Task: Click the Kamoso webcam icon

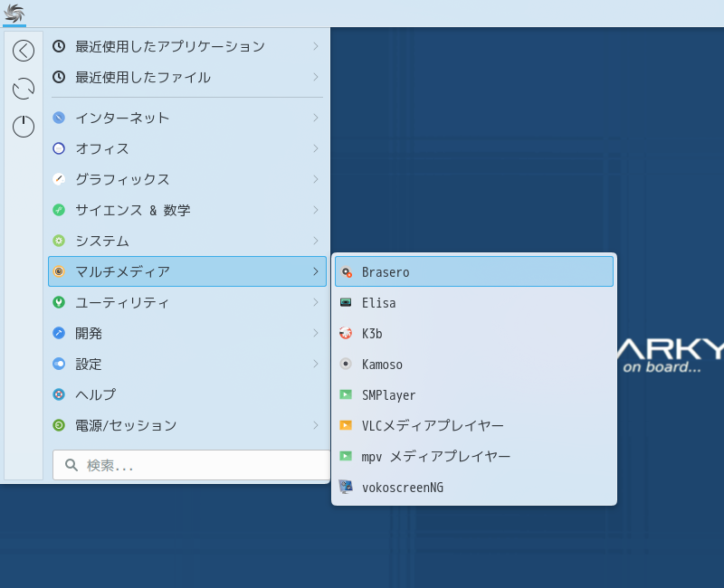Action: point(346,365)
